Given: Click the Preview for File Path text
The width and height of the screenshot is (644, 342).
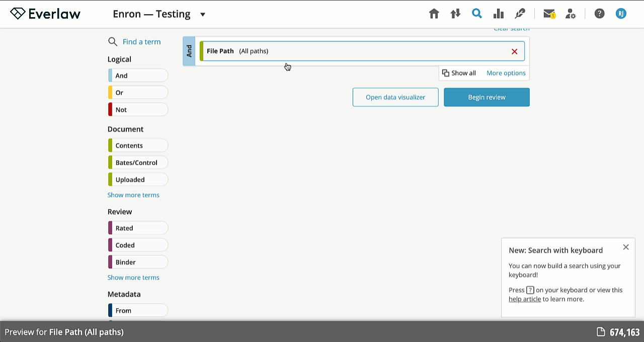Looking at the screenshot, I should click(64, 332).
